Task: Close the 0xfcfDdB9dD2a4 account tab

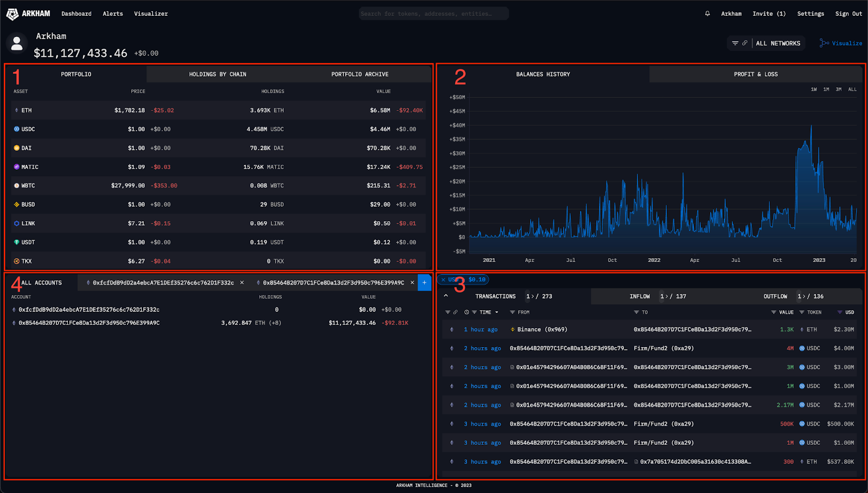Action: pyautogui.click(x=242, y=283)
